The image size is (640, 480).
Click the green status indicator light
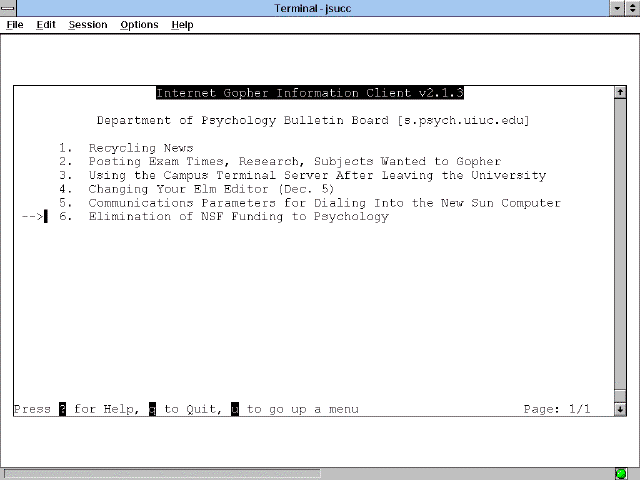tap(621, 473)
